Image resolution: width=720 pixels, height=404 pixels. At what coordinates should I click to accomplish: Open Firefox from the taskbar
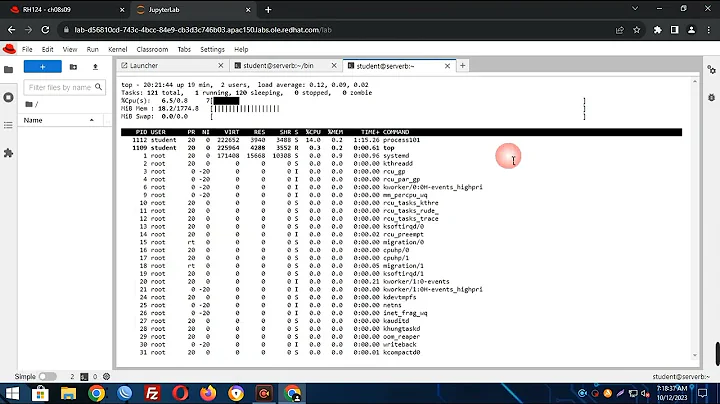pos(208,393)
